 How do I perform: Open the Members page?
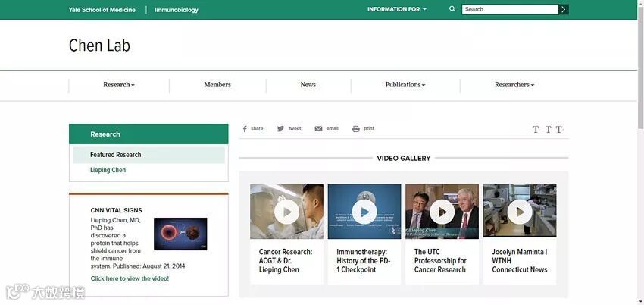[x=217, y=85]
